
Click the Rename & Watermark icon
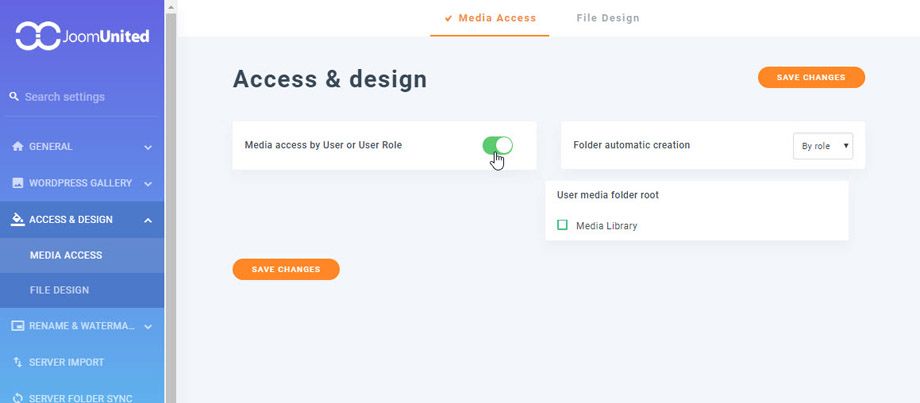(18, 326)
